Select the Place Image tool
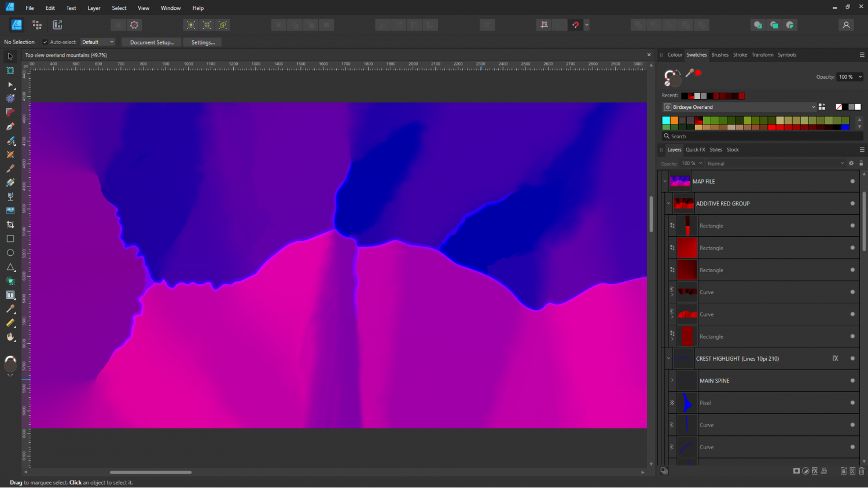Screen dimensions: 868x488 click(10, 211)
